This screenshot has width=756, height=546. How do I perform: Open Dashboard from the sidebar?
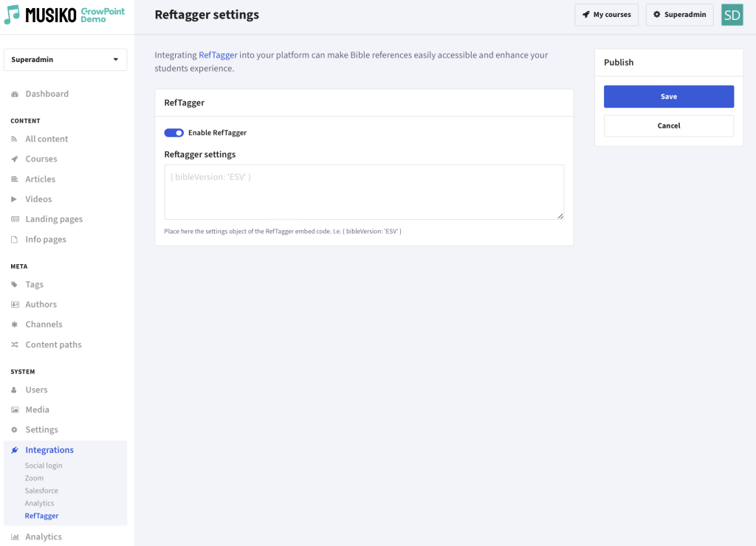click(x=47, y=94)
